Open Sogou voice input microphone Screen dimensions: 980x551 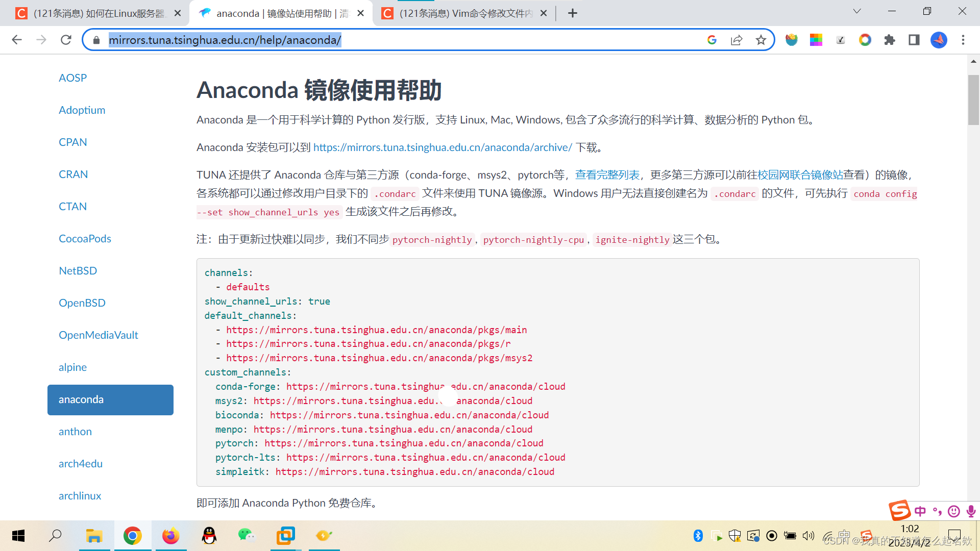pos(971,511)
